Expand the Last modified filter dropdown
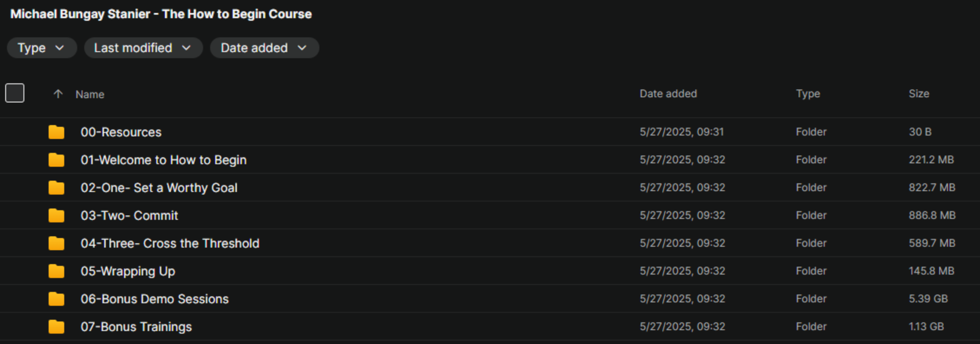Viewport: 980px width, 344px height. 143,48
